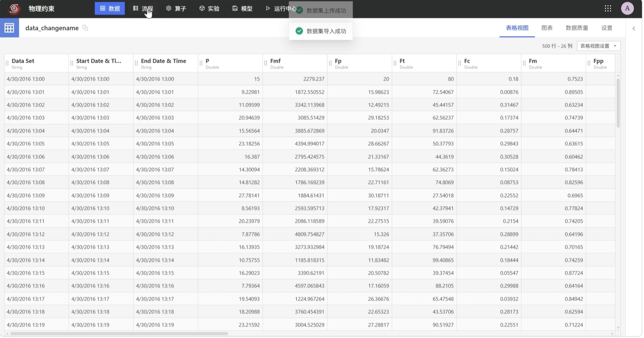Select the cell with value 27.78141
The width and height of the screenshot is (644, 338).
click(x=230, y=195)
